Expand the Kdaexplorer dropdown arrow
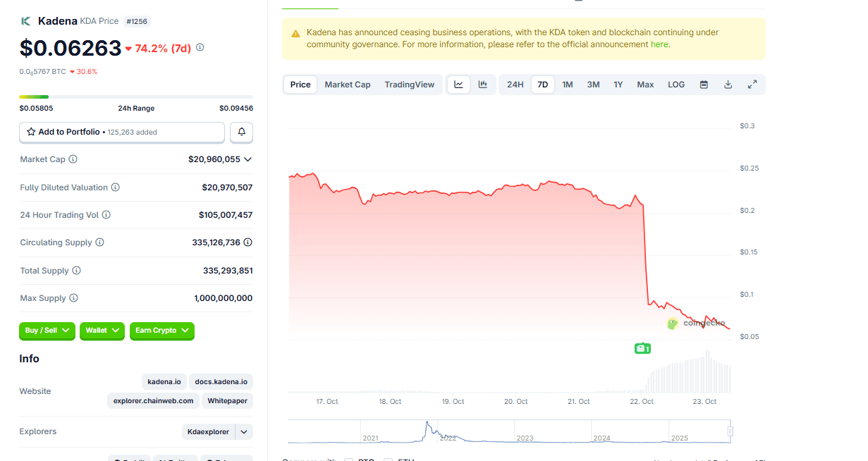This screenshot has width=868, height=461. tap(244, 431)
